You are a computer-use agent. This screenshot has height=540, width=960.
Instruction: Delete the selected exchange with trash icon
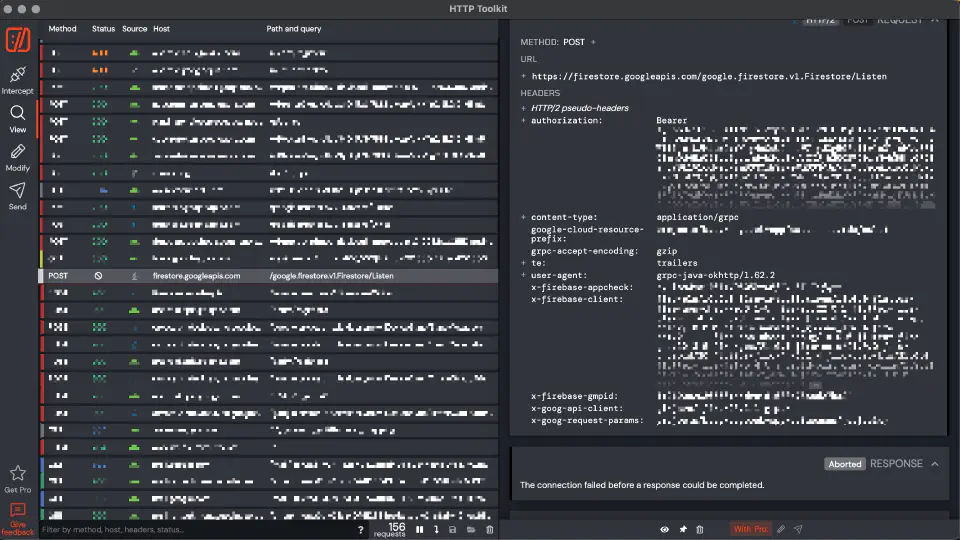pos(700,529)
